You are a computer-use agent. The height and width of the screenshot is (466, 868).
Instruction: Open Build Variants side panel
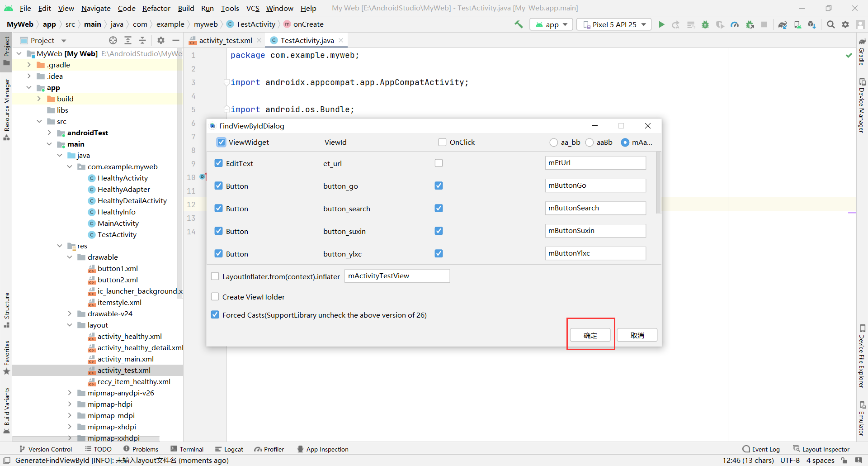point(6,410)
